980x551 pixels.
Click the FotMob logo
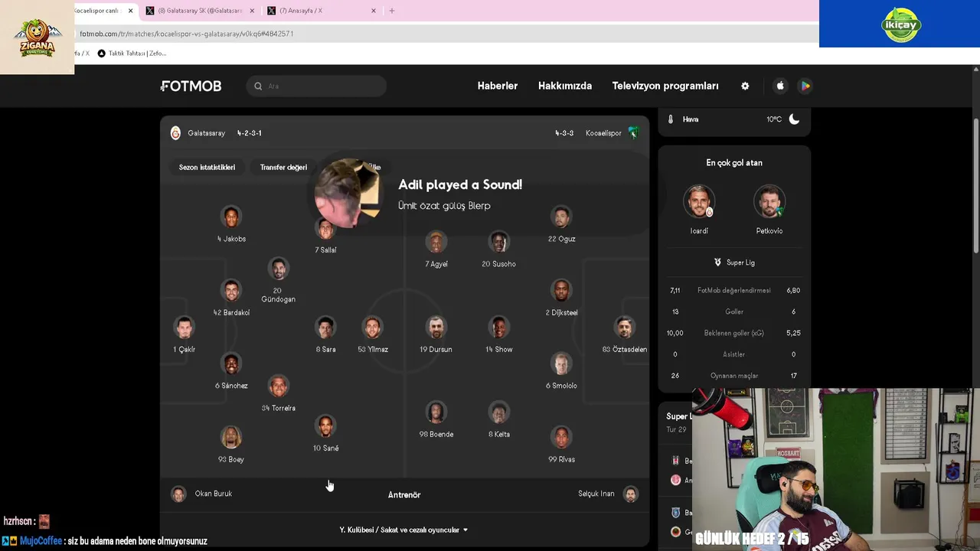pos(191,86)
